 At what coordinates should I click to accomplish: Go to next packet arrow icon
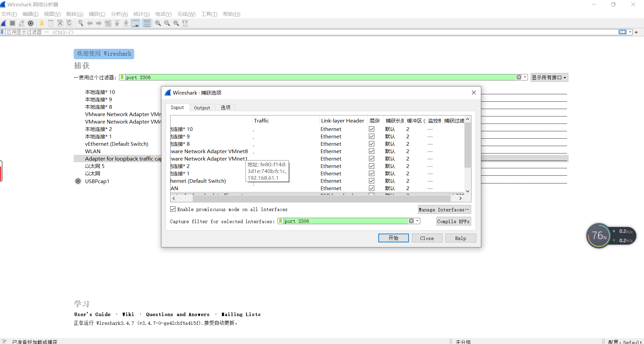click(99, 23)
